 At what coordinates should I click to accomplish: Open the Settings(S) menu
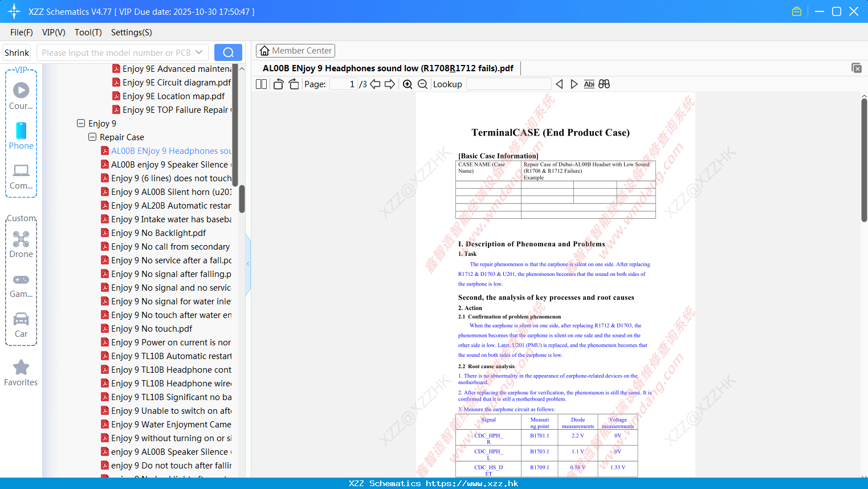click(132, 32)
